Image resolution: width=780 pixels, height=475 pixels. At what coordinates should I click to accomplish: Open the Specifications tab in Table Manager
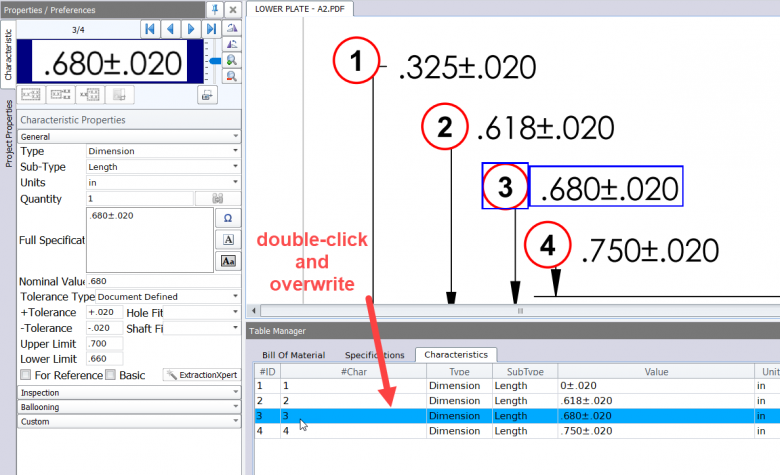pos(374,355)
